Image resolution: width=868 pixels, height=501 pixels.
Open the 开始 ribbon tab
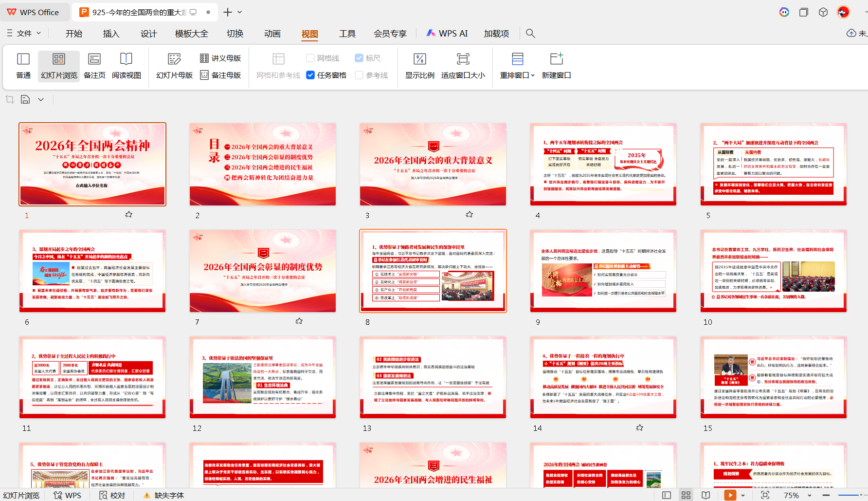coord(74,33)
